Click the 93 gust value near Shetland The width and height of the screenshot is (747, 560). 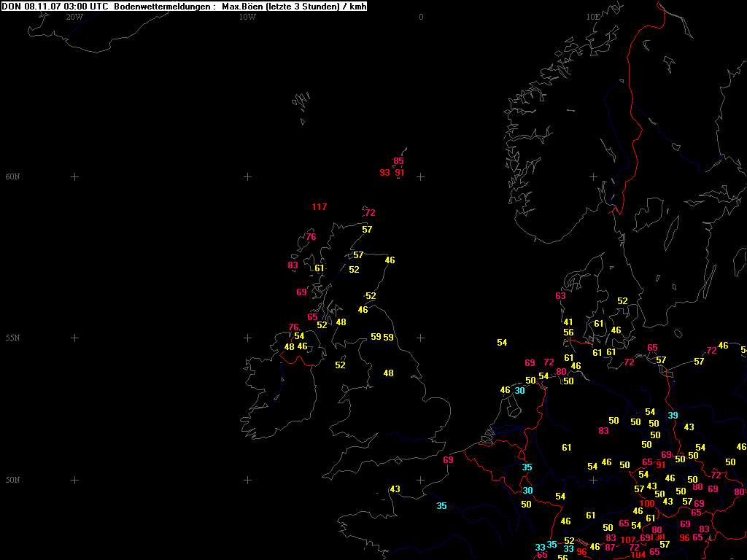(x=384, y=173)
